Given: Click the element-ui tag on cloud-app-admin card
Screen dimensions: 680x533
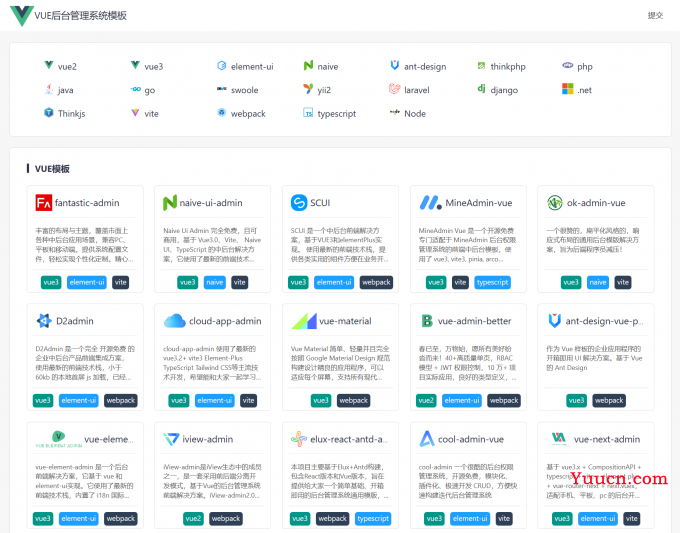Looking at the screenshot, I should pyautogui.click(x=215, y=400).
